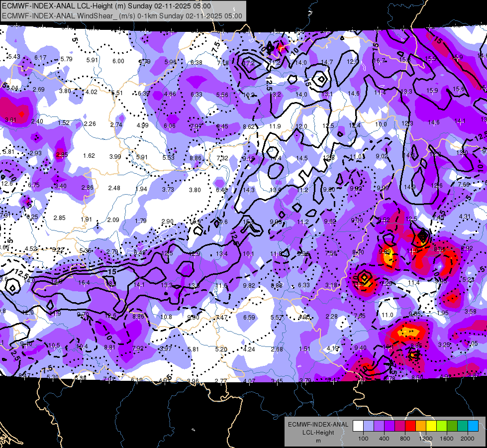Click legend scale label 100

(363, 439)
